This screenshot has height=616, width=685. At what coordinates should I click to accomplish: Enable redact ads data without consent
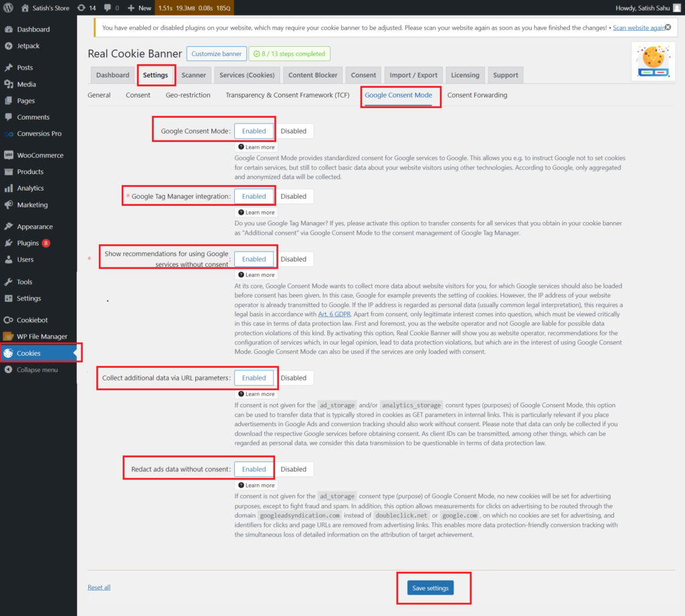(x=254, y=470)
